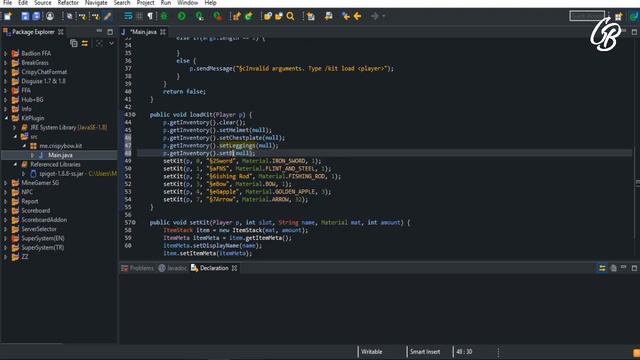Click the New Java Package icon
Viewport: 640px width, 360px height.
[x=237, y=16]
